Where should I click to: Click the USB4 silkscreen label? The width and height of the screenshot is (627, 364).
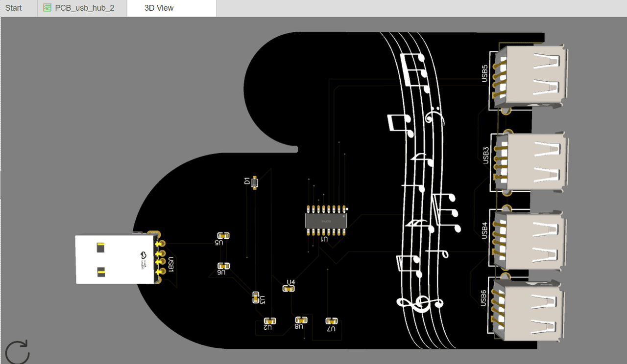484,230
